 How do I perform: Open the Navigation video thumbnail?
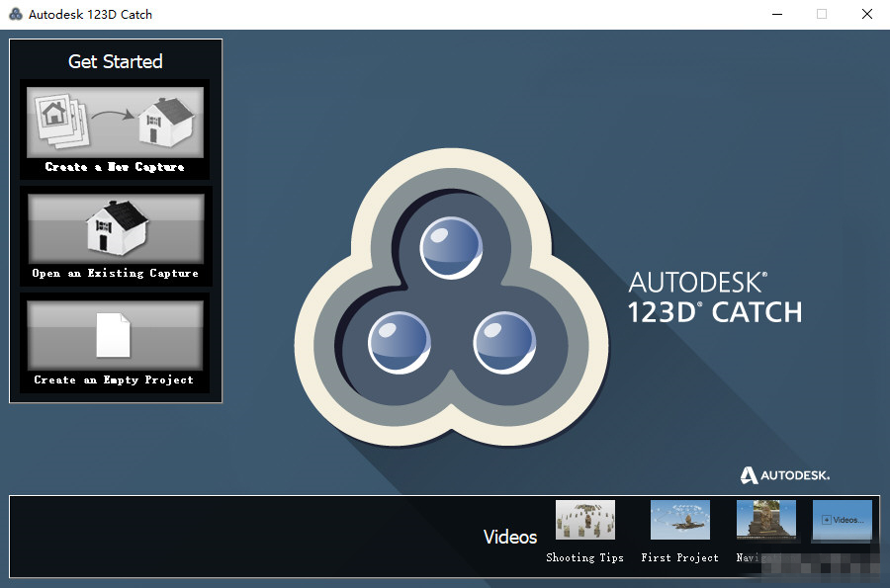pos(766,520)
